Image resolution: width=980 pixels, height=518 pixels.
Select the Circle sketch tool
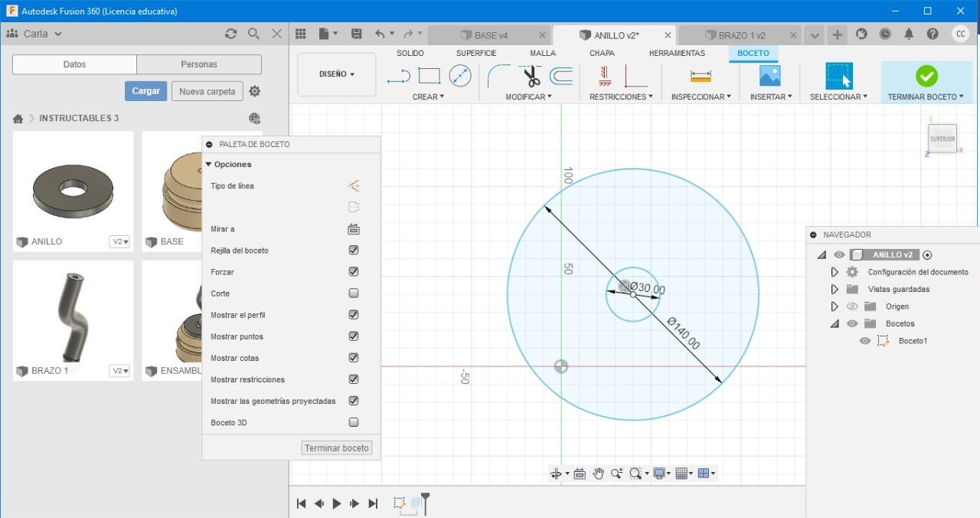pyautogui.click(x=460, y=76)
